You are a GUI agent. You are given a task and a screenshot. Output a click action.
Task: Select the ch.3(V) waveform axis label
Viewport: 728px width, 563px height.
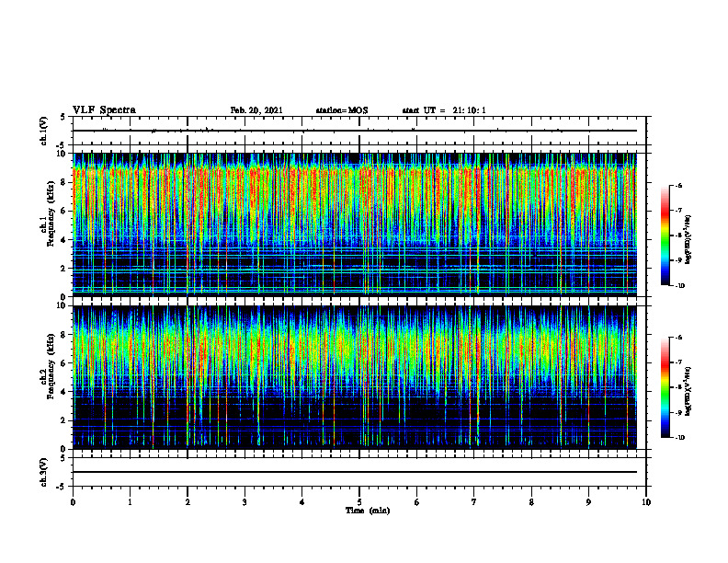(44, 473)
